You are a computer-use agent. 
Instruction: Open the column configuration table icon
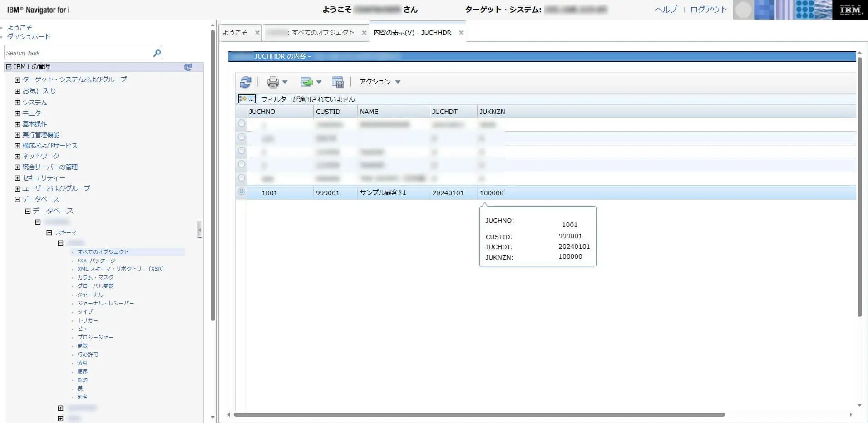337,82
